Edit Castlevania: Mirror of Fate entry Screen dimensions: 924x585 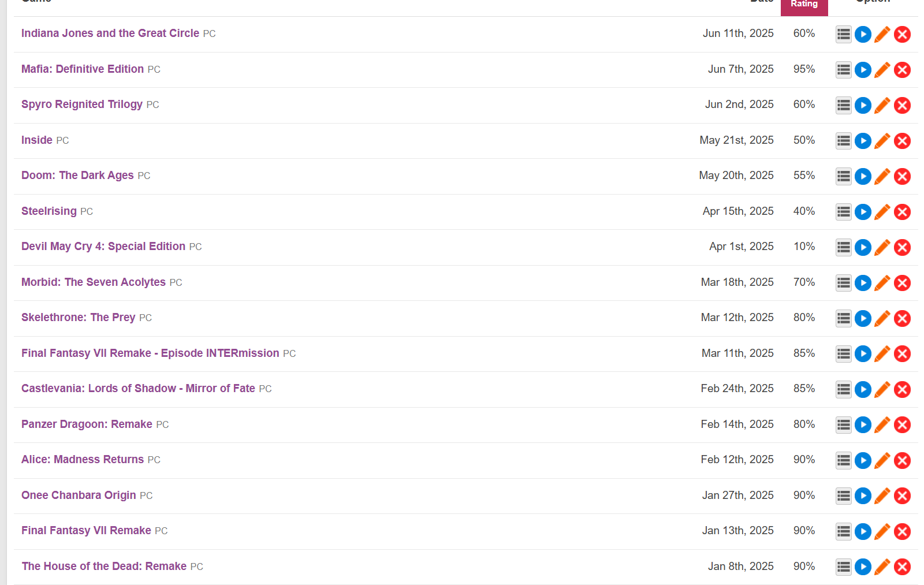pyautogui.click(x=882, y=390)
